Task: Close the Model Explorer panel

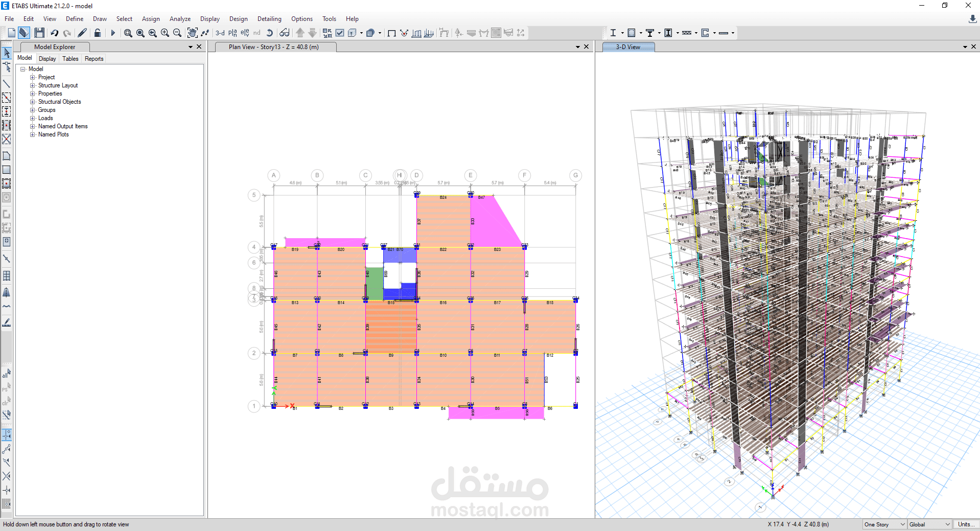Action: point(199,47)
